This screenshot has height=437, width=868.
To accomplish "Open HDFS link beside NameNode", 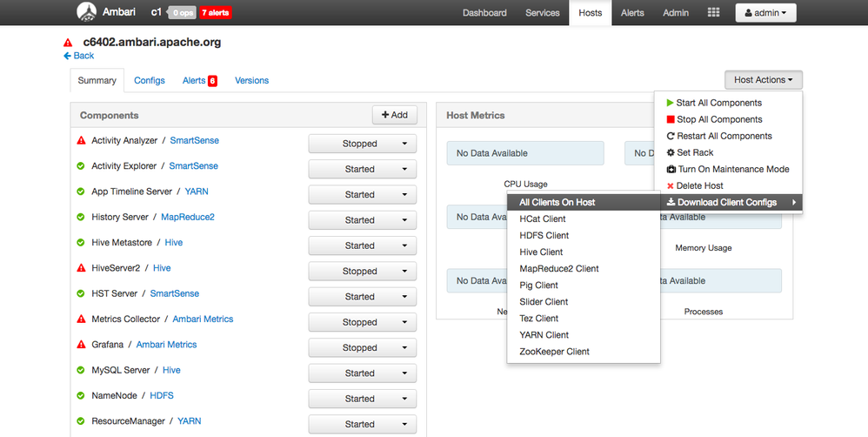I will [162, 395].
